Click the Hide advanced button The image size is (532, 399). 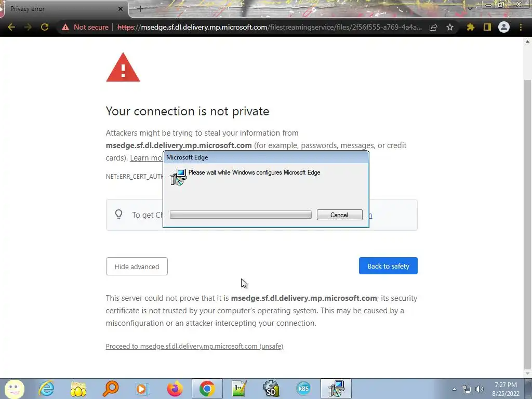click(x=137, y=267)
